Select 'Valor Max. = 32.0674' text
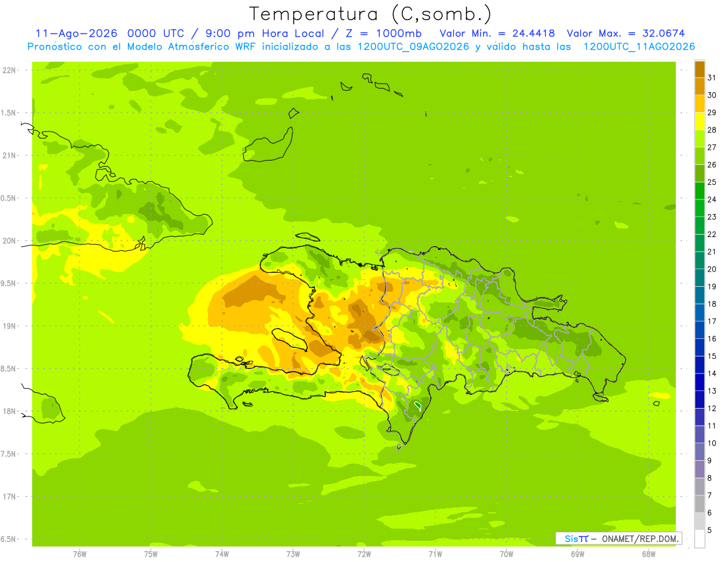The image size is (728, 562). click(x=626, y=33)
